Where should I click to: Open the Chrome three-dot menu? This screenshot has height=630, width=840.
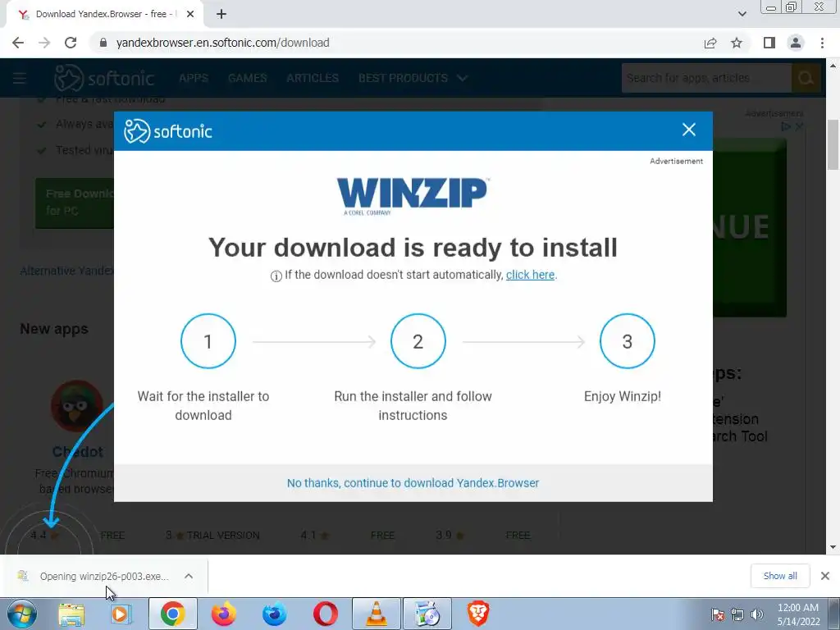point(822,43)
